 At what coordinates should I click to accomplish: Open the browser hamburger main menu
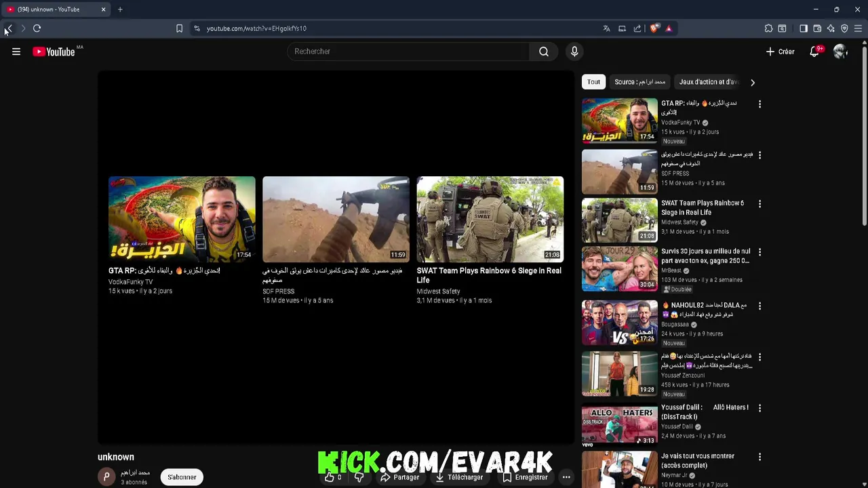pos(858,28)
